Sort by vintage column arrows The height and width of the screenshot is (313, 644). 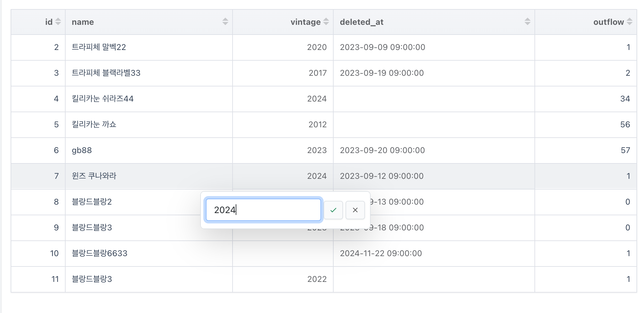326,22
